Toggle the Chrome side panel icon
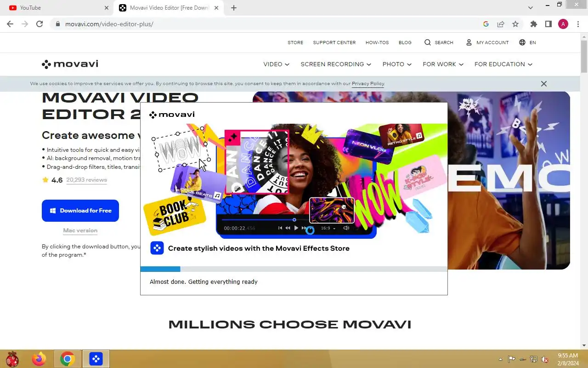The height and width of the screenshot is (368, 588). click(x=548, y=24)
